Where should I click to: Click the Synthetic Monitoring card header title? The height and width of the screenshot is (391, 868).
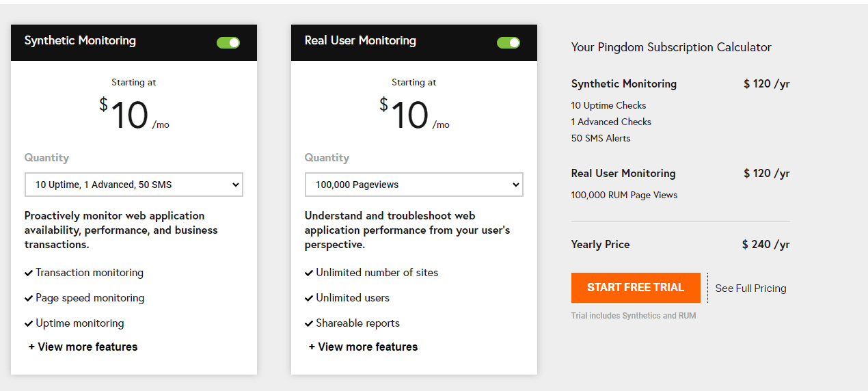[80, 40]
